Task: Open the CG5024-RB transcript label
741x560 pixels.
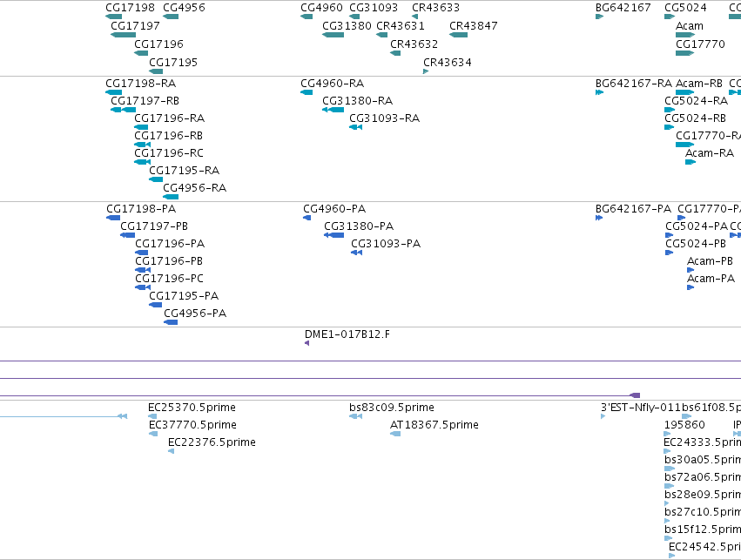Action: [695, 118]
